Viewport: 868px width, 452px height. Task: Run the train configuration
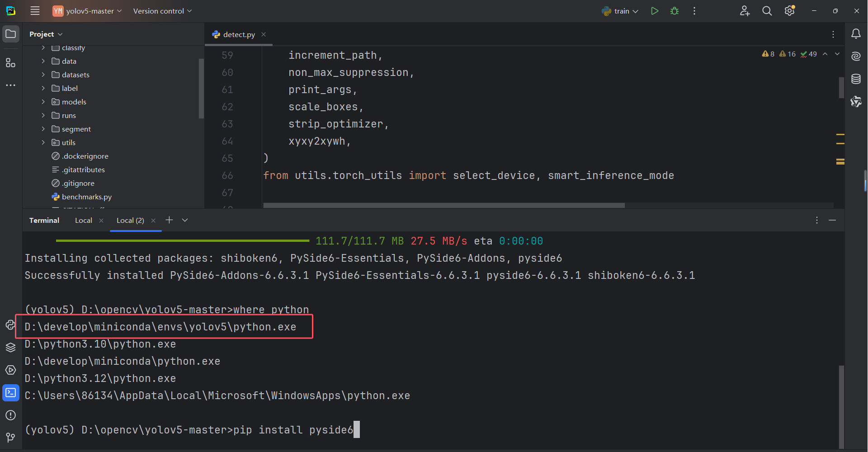point(654,10)
